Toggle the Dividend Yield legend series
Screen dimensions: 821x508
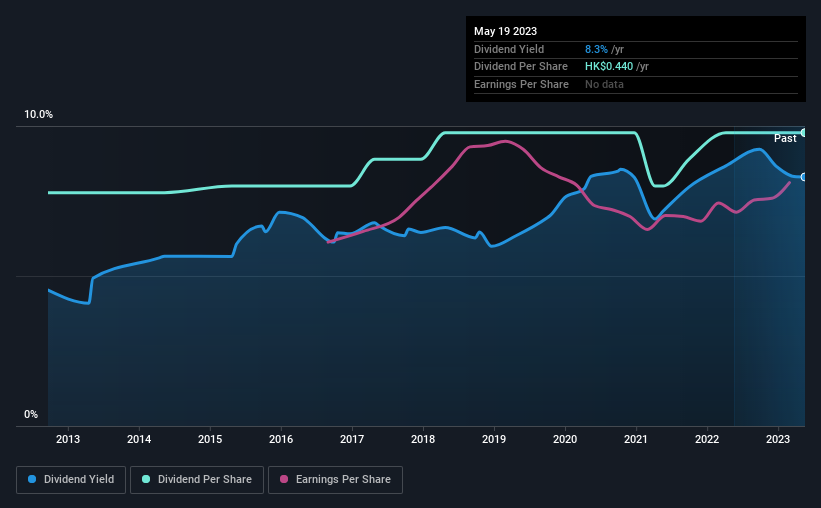(71, 480)
